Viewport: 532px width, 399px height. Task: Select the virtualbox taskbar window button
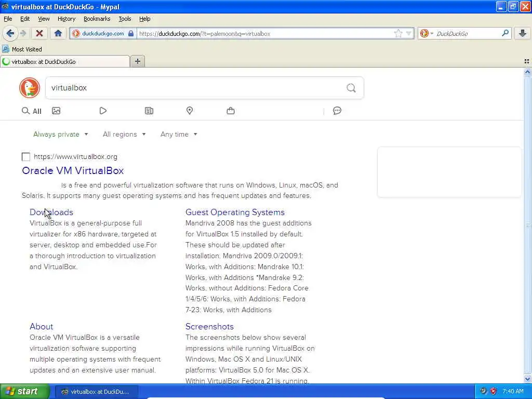pyautogui.click(x=96, y=392)
